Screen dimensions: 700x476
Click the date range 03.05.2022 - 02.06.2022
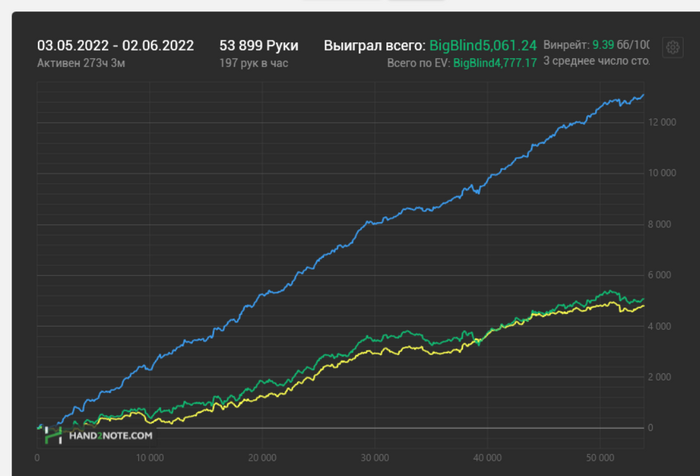point(116,46)
